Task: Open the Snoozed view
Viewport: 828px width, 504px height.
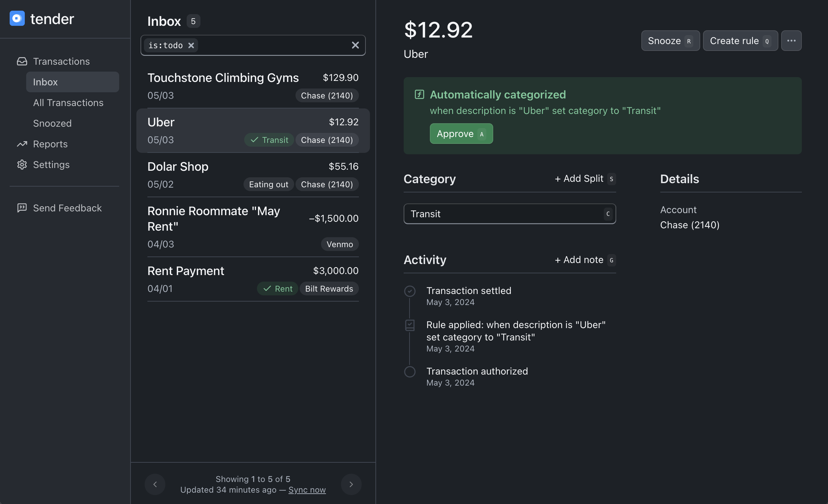Action: click(52, 123)
